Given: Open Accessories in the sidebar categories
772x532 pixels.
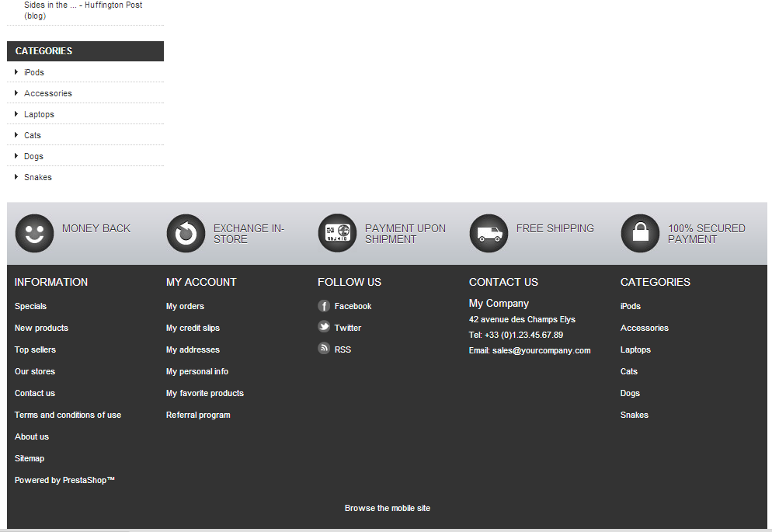Looking at the screenshot, I should coord(47,93).
